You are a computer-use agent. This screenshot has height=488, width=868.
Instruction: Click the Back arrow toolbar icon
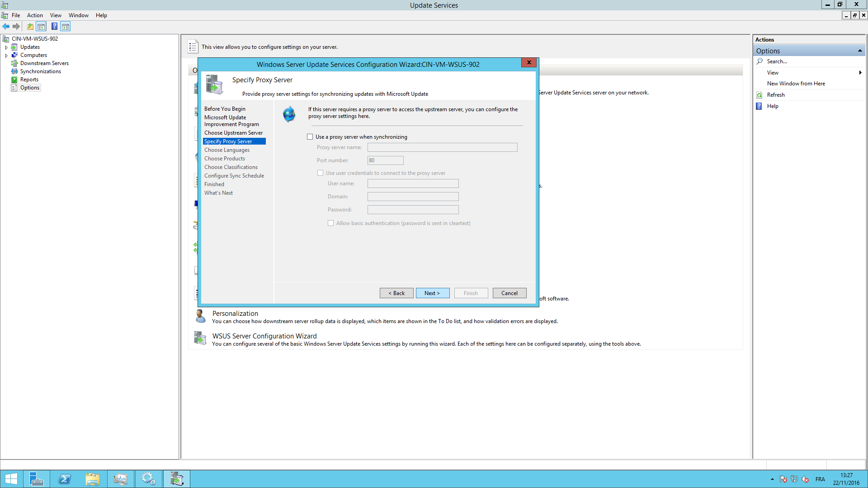point(6,27)
